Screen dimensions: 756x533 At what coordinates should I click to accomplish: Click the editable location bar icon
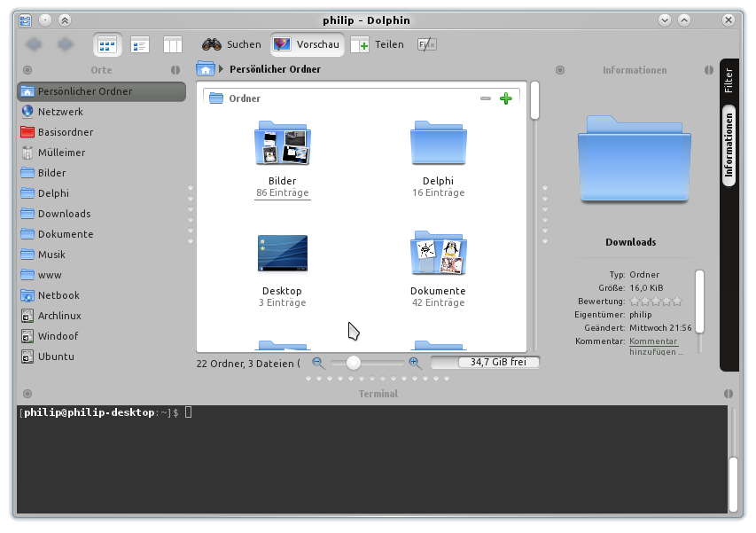[x=426, y=44]
